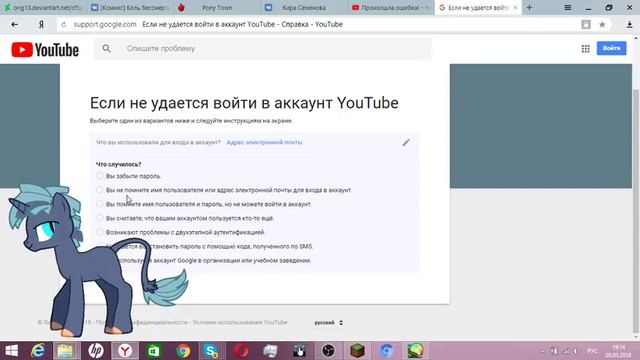Open File Explorer in the taskbar
The height and width of the screenshot is (360, 640).
click(66, 351)
